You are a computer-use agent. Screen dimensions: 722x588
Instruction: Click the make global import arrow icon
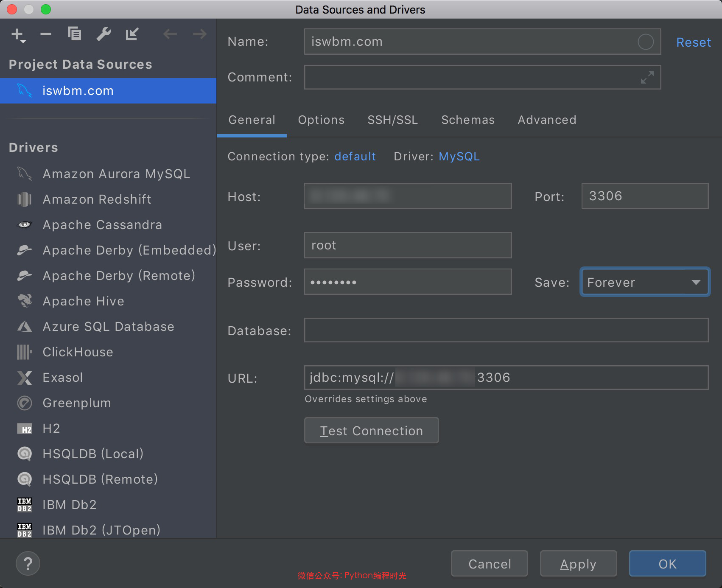pyautogui.click(x=132, y=34)
